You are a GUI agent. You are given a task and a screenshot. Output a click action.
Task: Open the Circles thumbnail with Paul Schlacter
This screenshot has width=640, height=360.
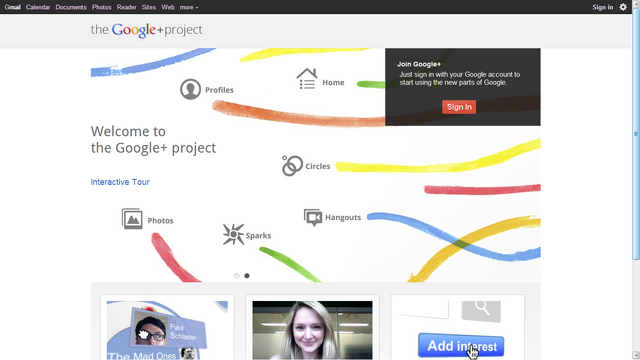(x=167, y=330)
